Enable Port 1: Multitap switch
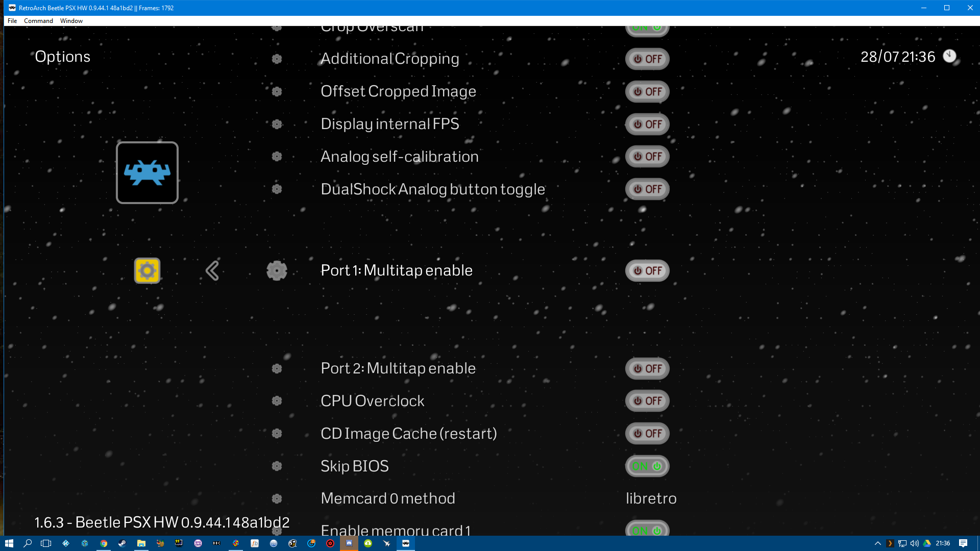Viewport: 980px width, 551px height. (x=647, y=270)
